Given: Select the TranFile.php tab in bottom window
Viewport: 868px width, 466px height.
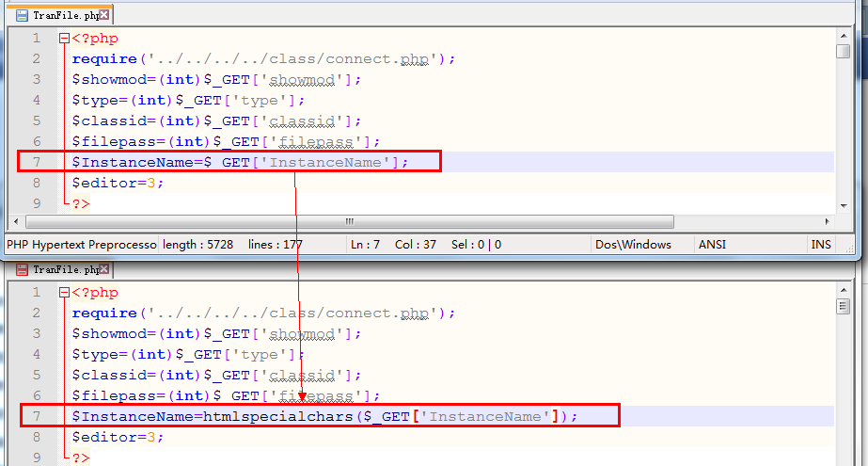Looking at the screenshot, I should tap(59, 269).
